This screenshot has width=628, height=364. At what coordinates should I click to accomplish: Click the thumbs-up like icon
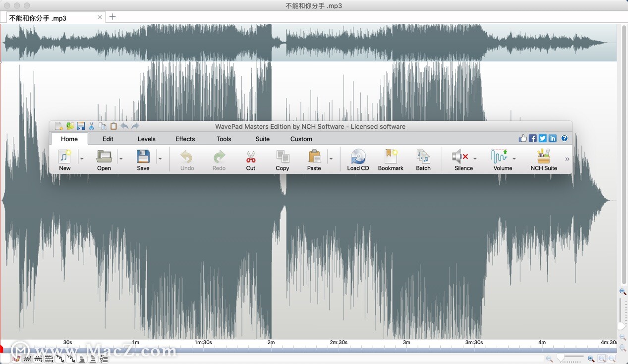[x=523, y=138]
